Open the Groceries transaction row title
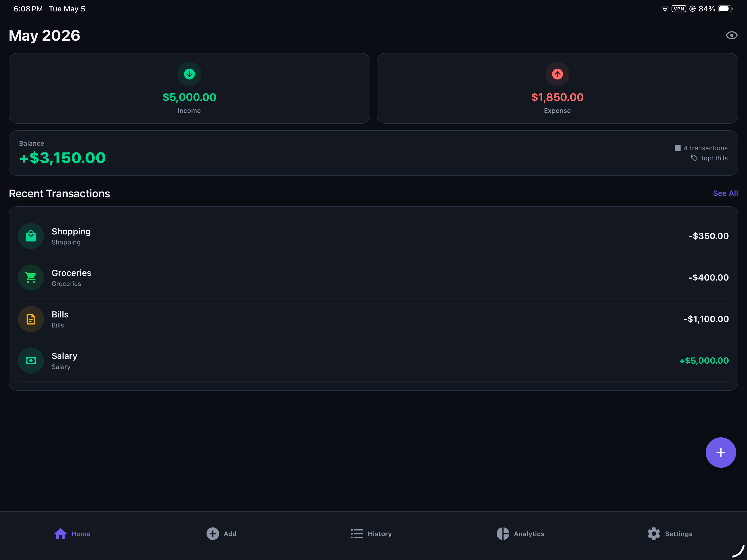 tap(71, 273)
